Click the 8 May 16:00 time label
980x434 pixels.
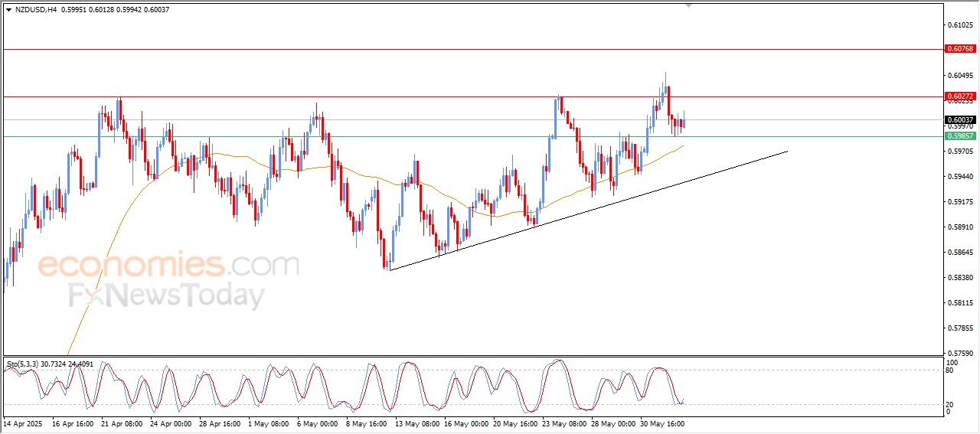(x=367, y=423)
